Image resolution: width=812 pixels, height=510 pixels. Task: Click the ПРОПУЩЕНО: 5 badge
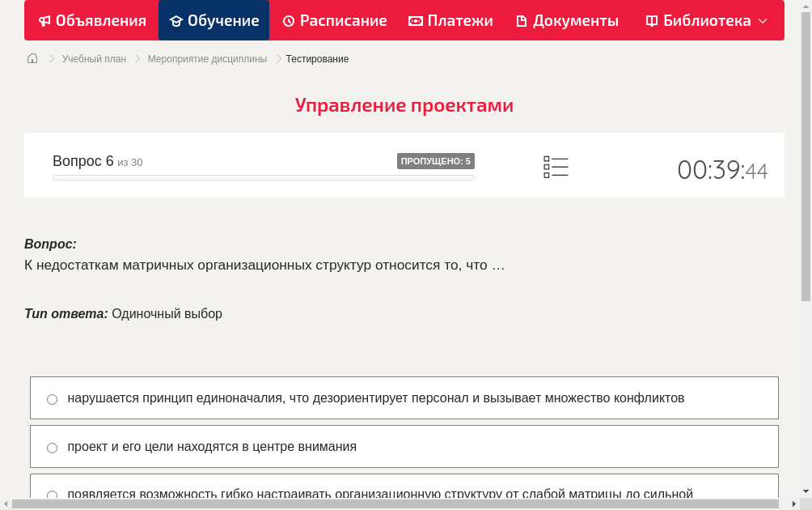click(437, 160)
